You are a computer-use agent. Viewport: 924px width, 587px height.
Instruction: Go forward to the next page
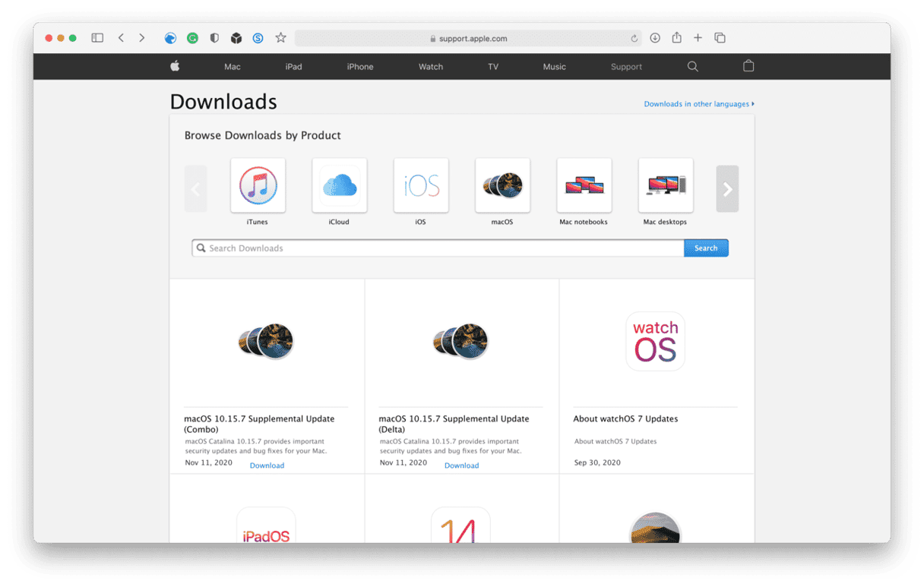pyautogui.click(x=141, y=38)
